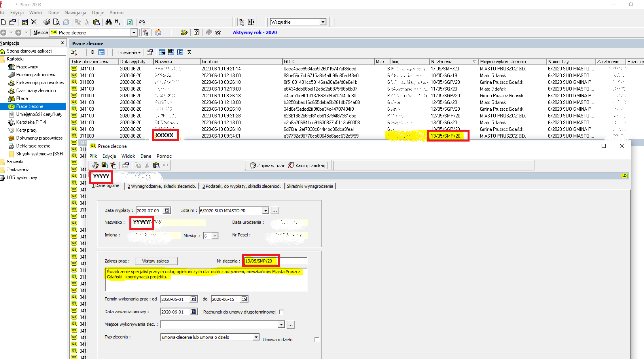Click the Zapisz w bazie button
The width and height of the screenshot is (644, 359).
(x=268, y=166)
